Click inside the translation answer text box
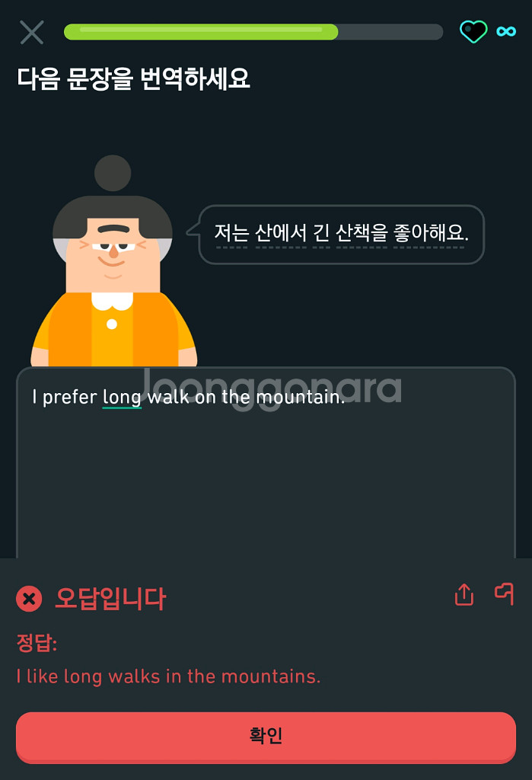This screenshot has height=780, width=532. pyautogui.click(x=266, y=462)
